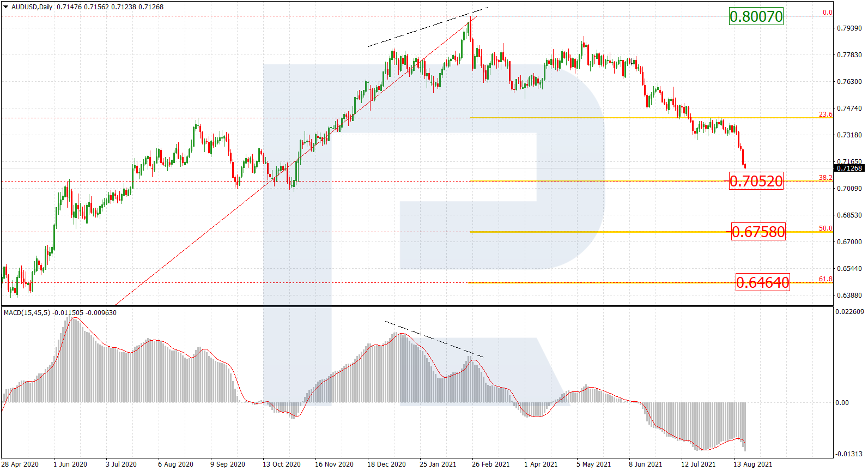Select the red 0.70520 level label
The height and width of the screenshot is (471, 868).
coord(756,181)
